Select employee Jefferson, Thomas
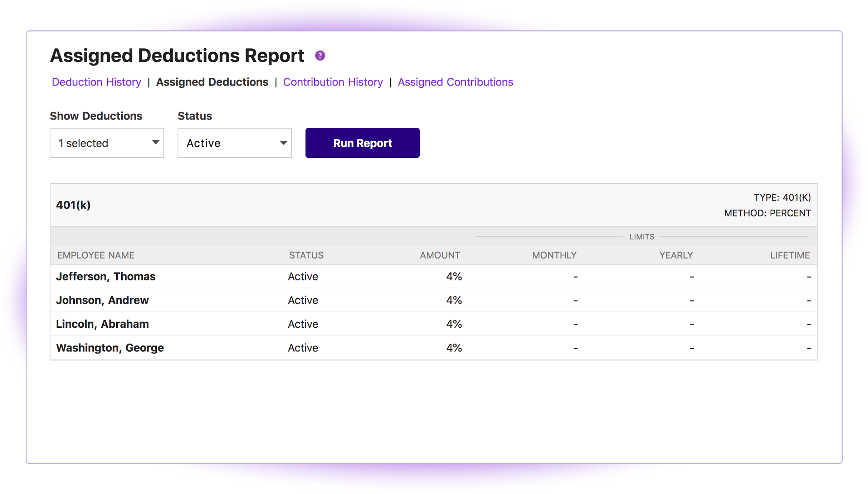Screen dimensions: 868x494 coord(106,277)
